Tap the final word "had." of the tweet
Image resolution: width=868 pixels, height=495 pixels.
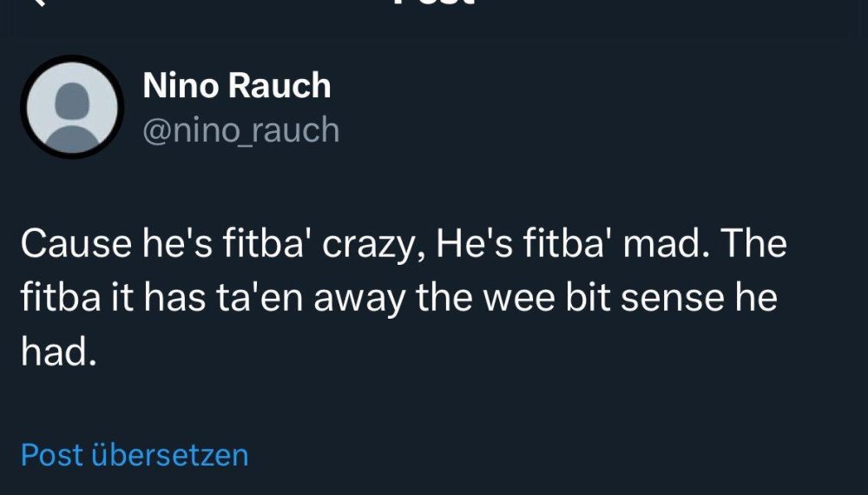pyautogui.click(x=57, y=353)
